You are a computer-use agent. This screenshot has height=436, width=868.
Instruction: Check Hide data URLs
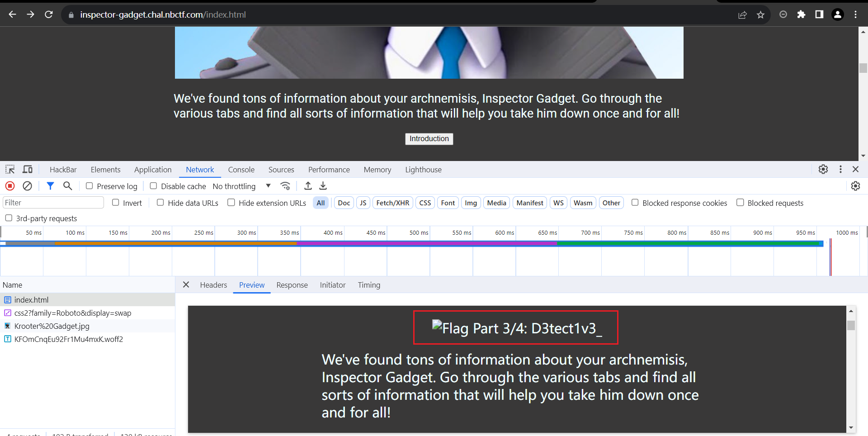click(x=160, y=203)
